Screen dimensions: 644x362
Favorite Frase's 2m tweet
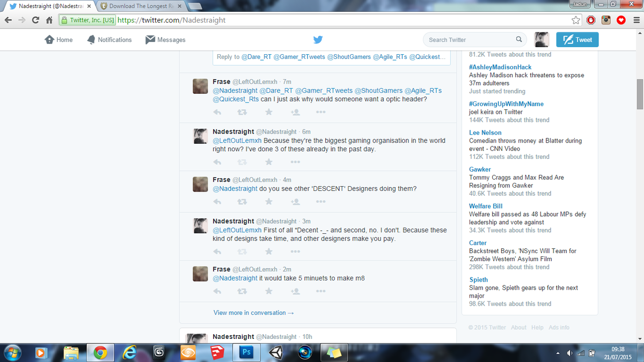[269, 291]
